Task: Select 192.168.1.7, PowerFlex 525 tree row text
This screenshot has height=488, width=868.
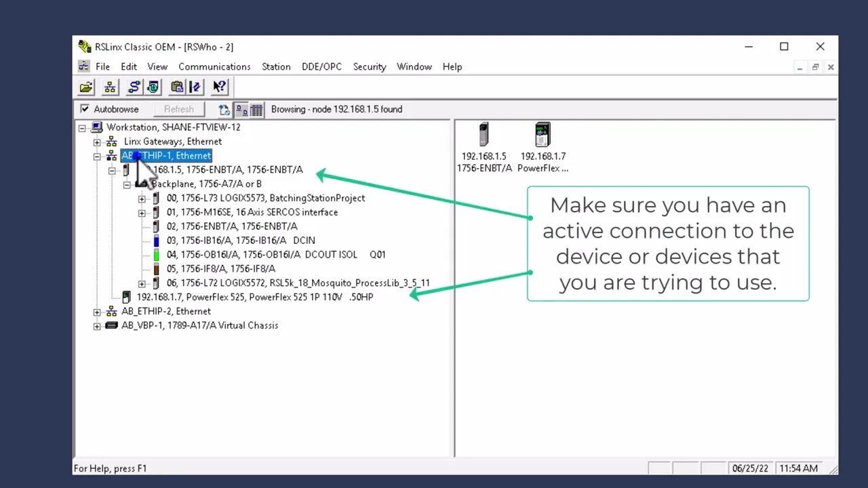Action: pos(255,297)
